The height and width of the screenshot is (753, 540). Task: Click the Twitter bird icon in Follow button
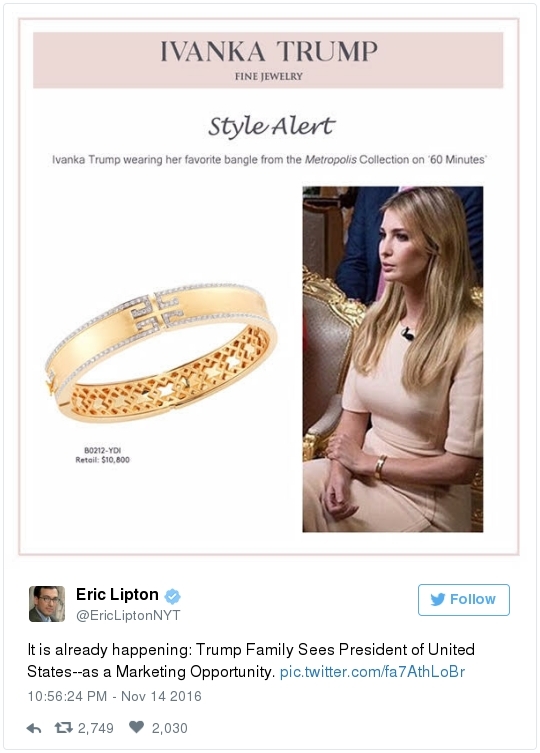tap(438, 599)
